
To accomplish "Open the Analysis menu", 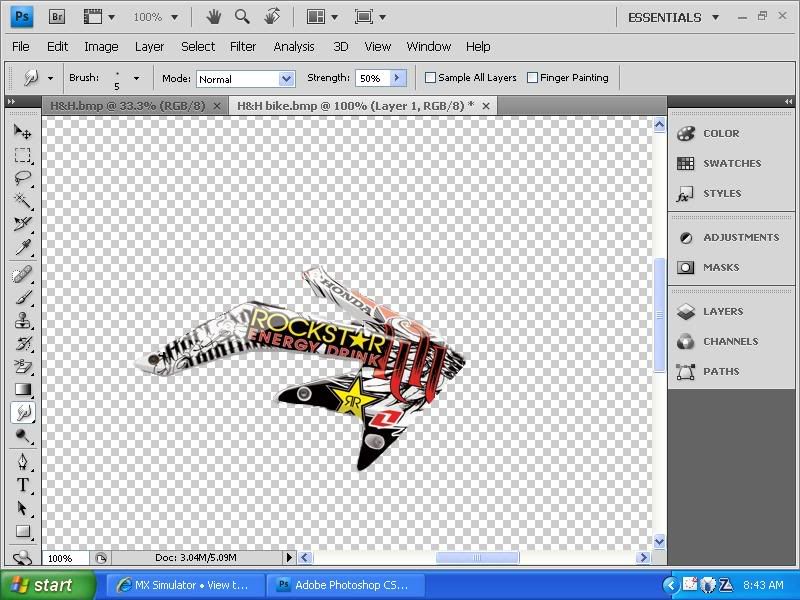I will [x=294, y=46].
